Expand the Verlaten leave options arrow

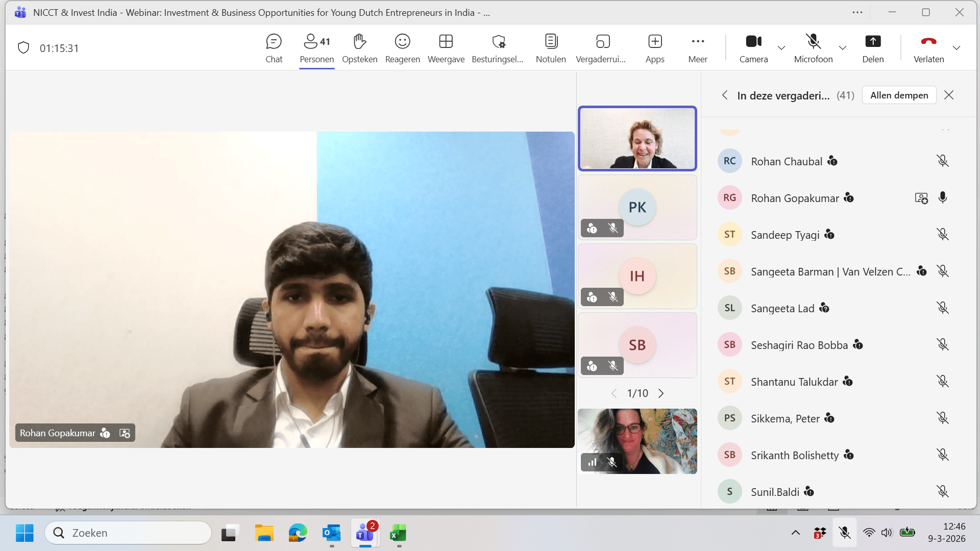tap(957, 48)
